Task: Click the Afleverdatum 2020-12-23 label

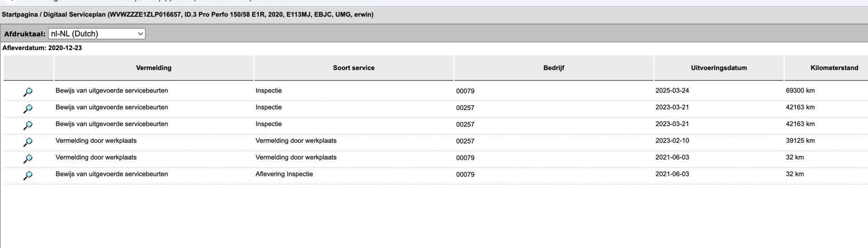Action: click(42, 48)
